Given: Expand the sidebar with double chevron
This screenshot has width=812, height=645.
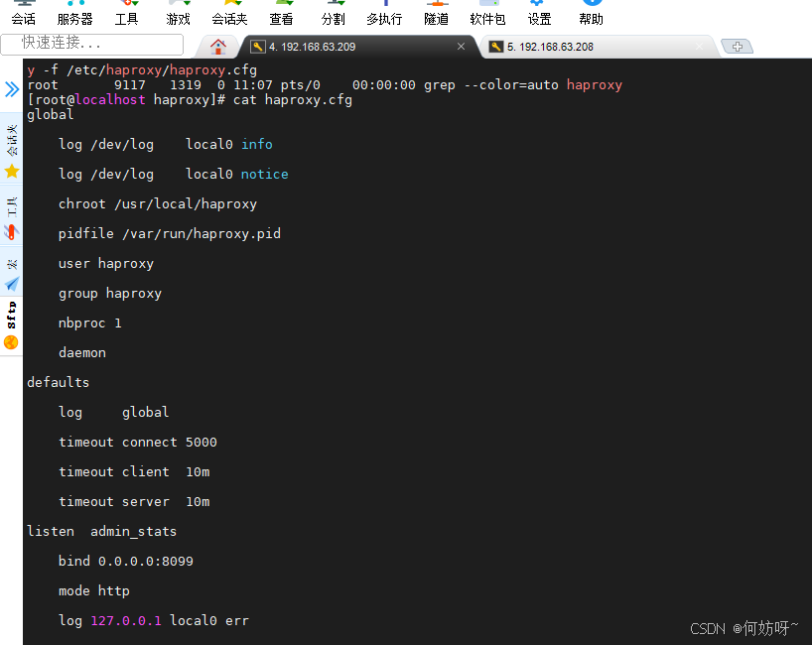Looking at the screenshot, I should [x=11, y=89].
